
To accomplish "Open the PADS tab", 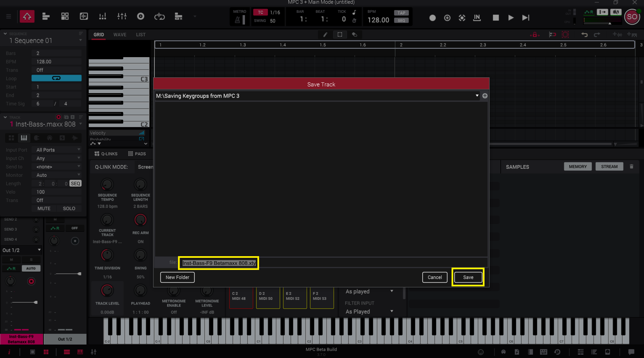I will click(137, 154).
